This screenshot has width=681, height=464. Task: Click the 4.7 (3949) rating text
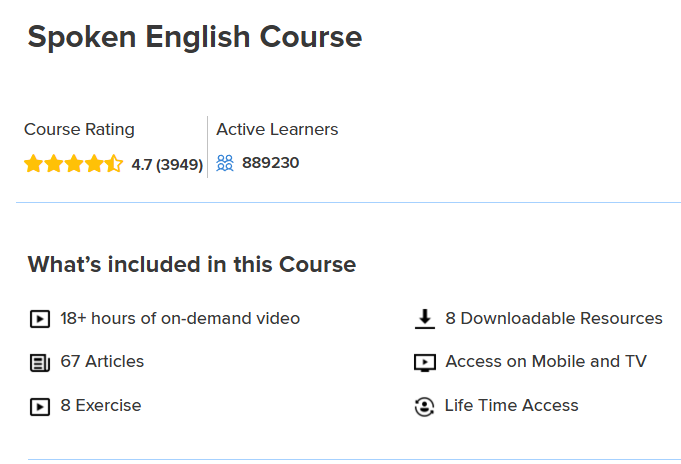pos(167,164)
